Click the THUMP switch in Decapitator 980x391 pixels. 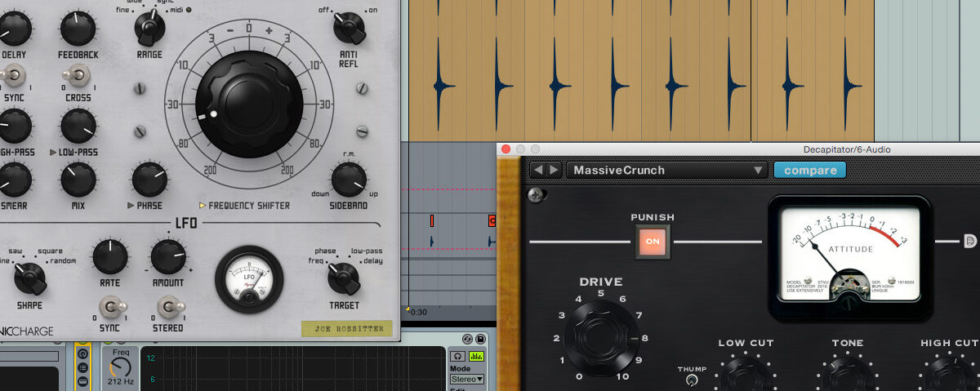click(693, 380)
